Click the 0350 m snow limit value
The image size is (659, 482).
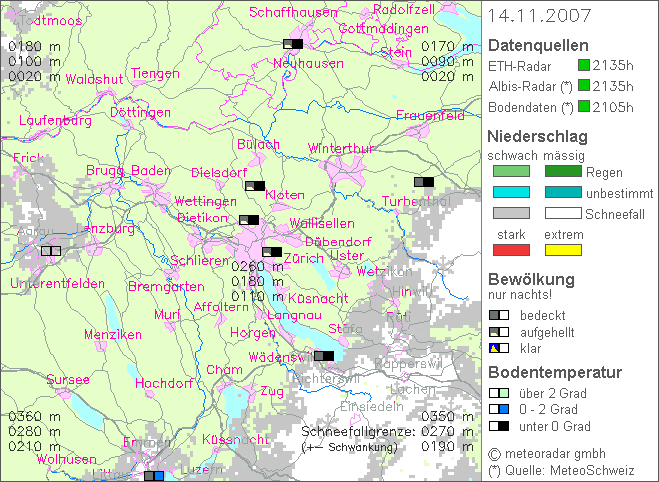coord(448,416)
